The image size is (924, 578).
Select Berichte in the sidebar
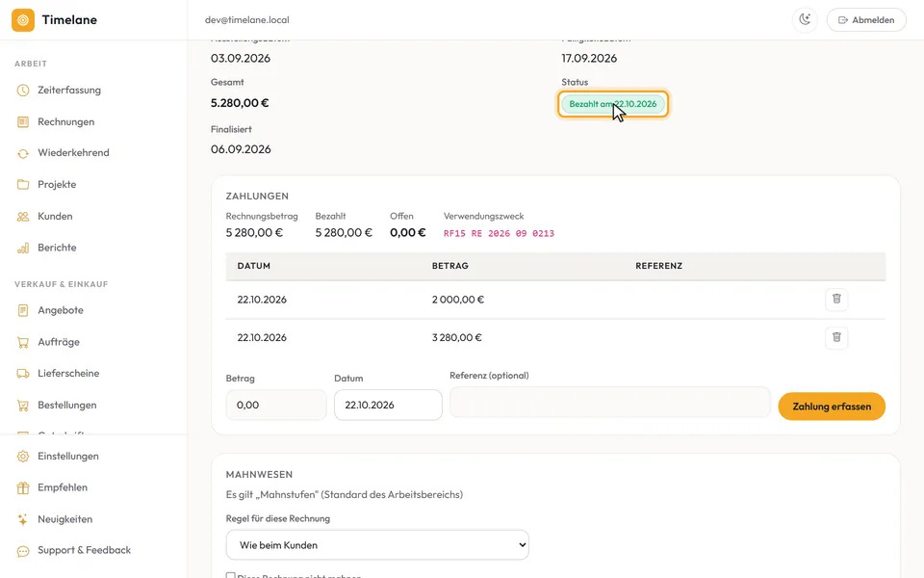57,248
